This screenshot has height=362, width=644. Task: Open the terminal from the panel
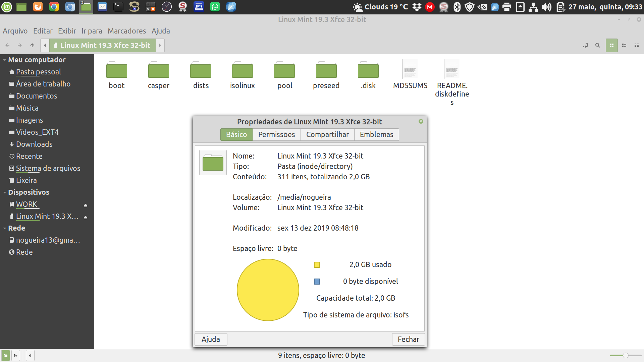pyautogui.click(x=118, y=7)
